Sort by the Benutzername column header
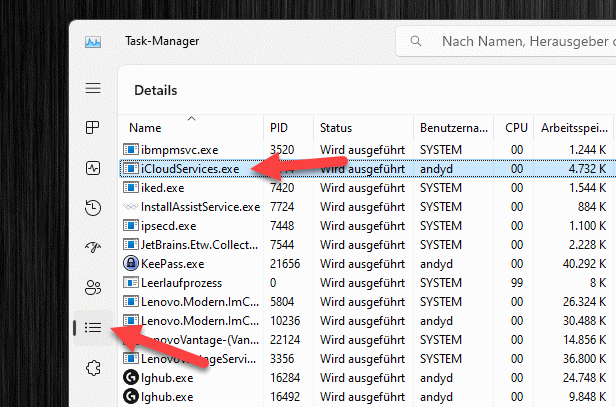This screenshot has width=616, height=407. click(454, 128)
